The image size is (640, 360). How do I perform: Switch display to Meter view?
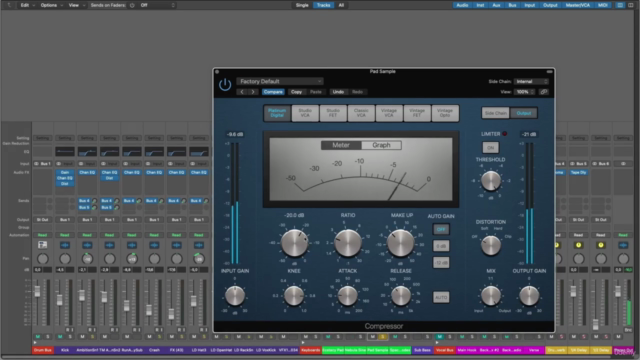coord(341,145)
